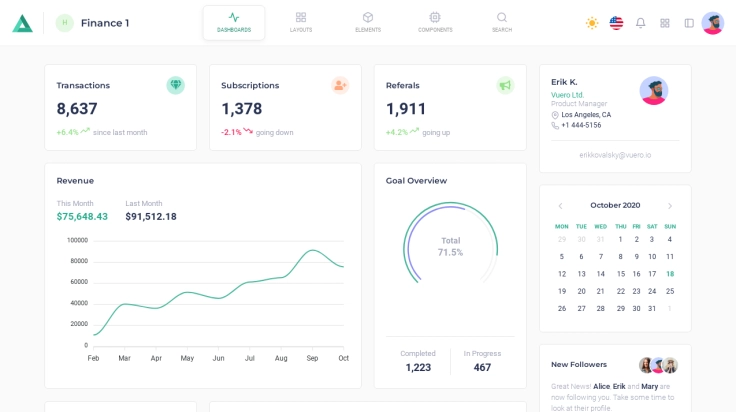
Task: Open the Elements navigation item
Action: click(x=368, y=22)
